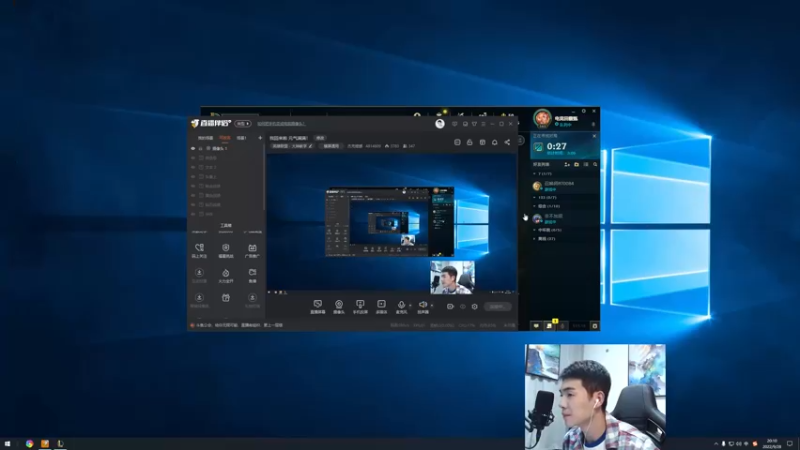Screen dimensions: 800x450
Task: Toggle eye of seventh source row
Action: tap(193, 205)
